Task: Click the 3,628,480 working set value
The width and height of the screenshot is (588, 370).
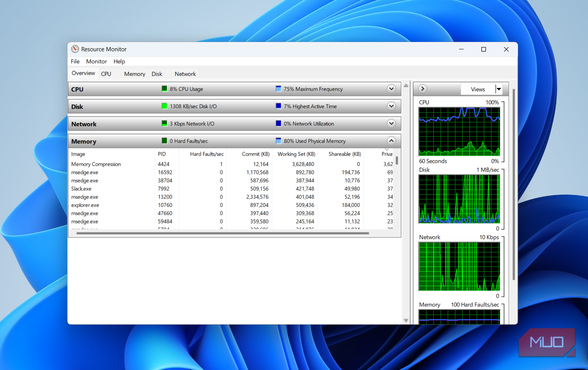Action: click(303, 164)
